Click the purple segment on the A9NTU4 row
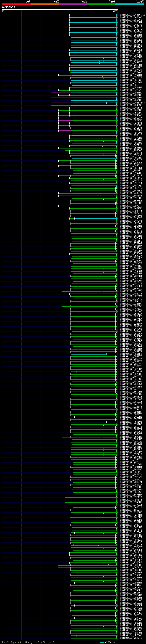This screenshot has height=644, width=146. 65,75
